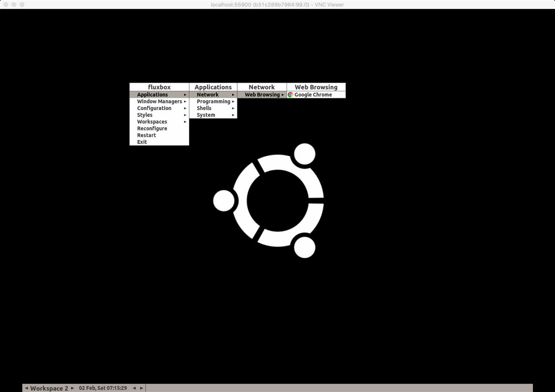Go to previous workspace arrow in toolbar

coord(27,388)
